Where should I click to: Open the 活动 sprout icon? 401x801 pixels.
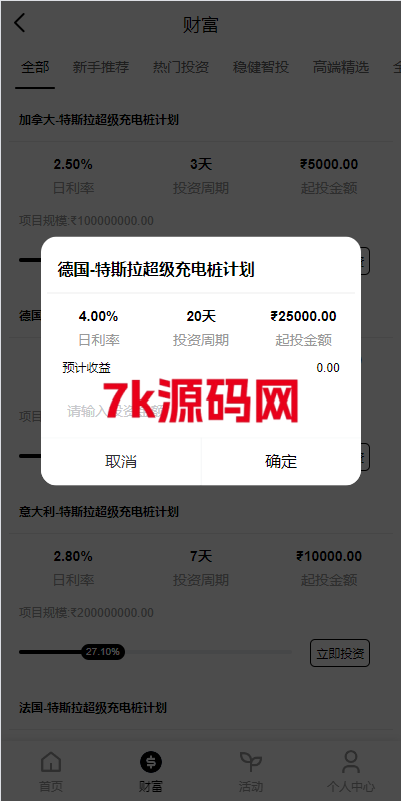(251, 762)
